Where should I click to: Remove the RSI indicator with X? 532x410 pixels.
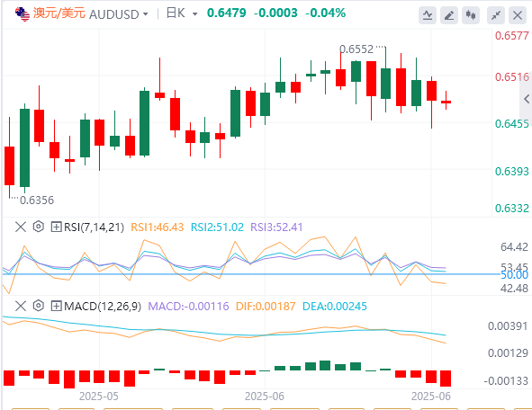click(x=21, y=227)
